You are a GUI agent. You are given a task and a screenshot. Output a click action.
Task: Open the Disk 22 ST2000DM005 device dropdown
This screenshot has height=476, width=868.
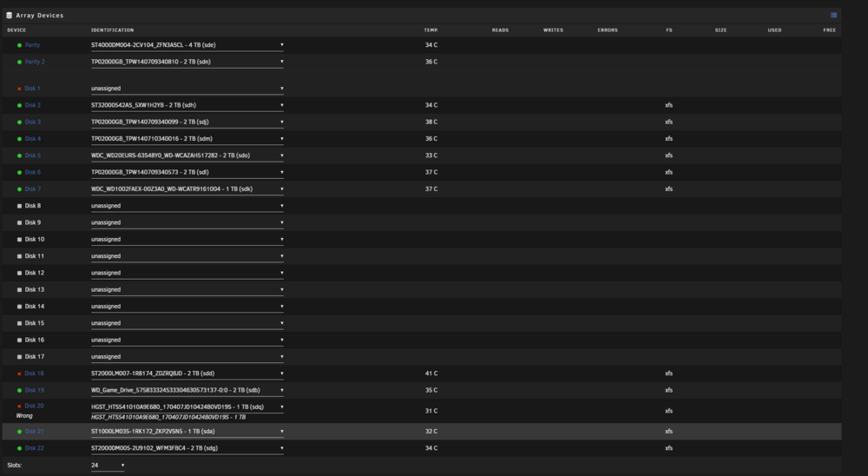(187, 448)
